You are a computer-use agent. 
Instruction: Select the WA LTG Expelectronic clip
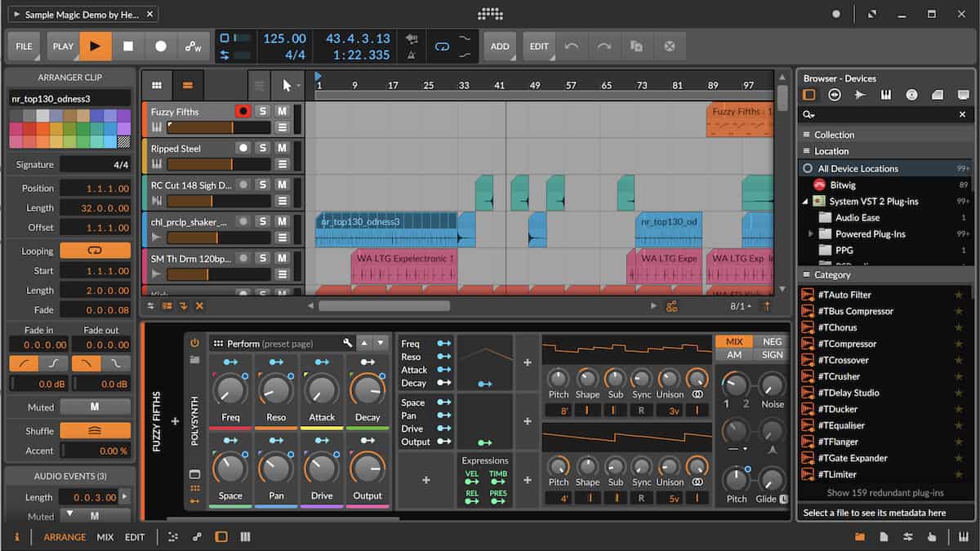pos(403,266)
